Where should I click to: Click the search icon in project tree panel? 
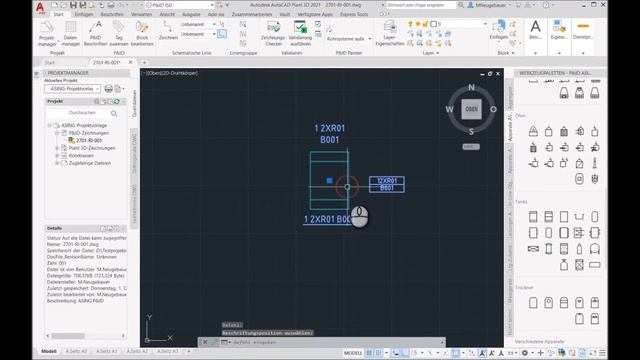pos(114,113)
